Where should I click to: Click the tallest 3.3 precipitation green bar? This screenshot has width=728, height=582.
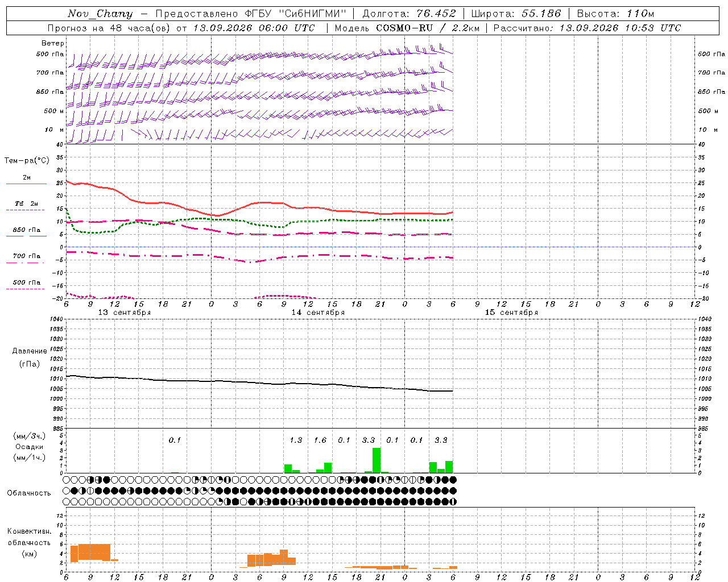point(377,460)
